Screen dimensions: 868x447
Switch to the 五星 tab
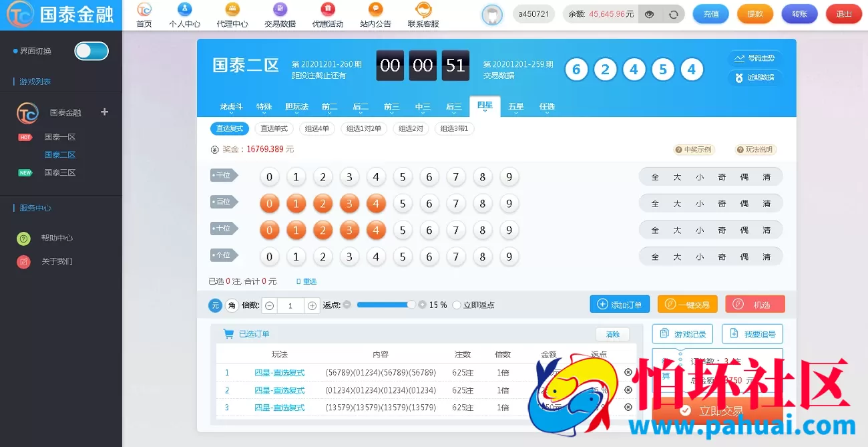tap(516, 106)
